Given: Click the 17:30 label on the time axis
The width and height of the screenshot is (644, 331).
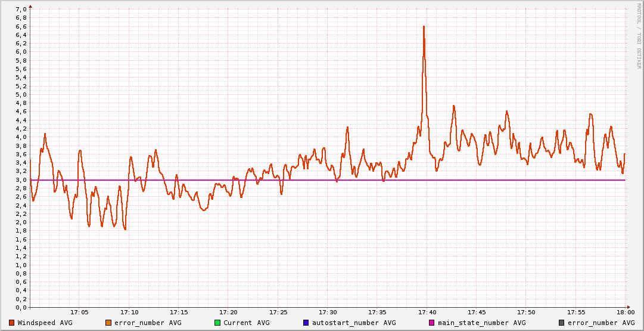Looking at the screenshot, I should tap(328, 313).
